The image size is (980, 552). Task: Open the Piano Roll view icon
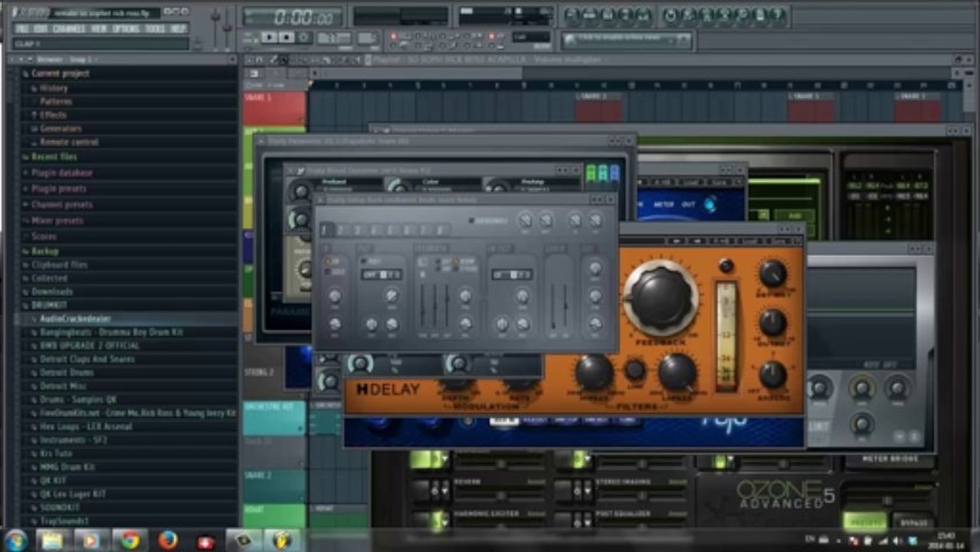click(x=609, y=15)
